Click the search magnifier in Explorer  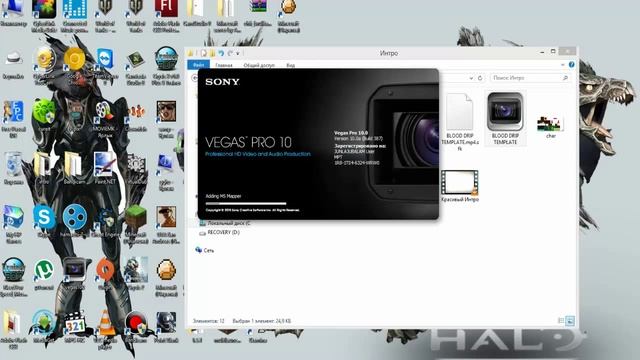tap(565, 78)
